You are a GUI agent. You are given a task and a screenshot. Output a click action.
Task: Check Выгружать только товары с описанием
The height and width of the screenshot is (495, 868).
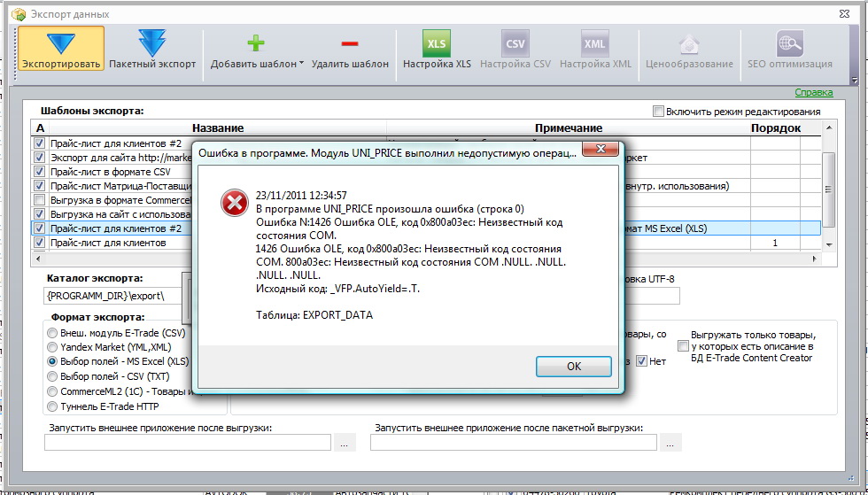click(x=683, y=346)
